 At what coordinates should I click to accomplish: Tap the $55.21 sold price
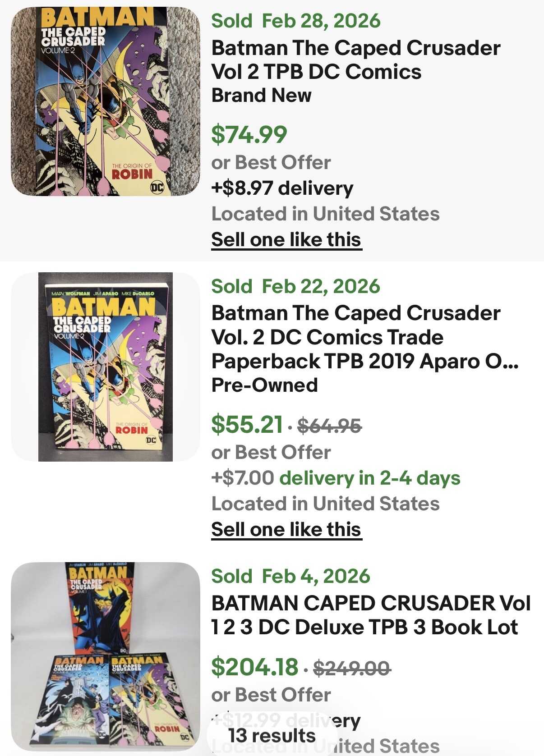point(247,424)
